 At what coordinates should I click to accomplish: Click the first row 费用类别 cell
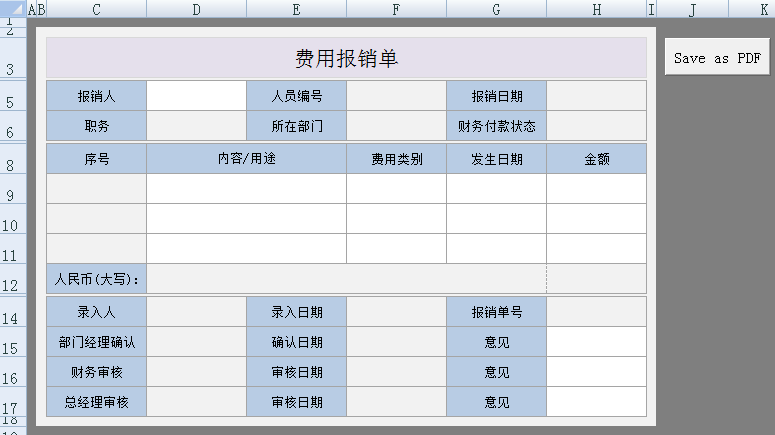[396, 189]
